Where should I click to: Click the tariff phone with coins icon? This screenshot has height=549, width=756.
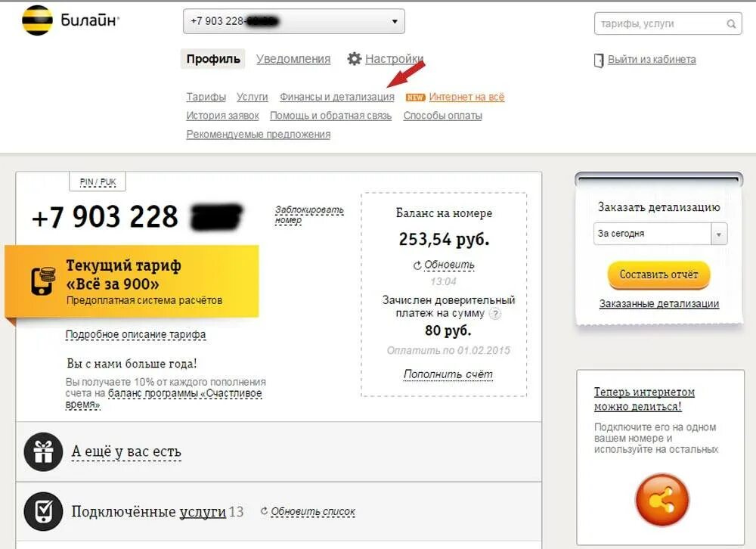tap(43, 281)
